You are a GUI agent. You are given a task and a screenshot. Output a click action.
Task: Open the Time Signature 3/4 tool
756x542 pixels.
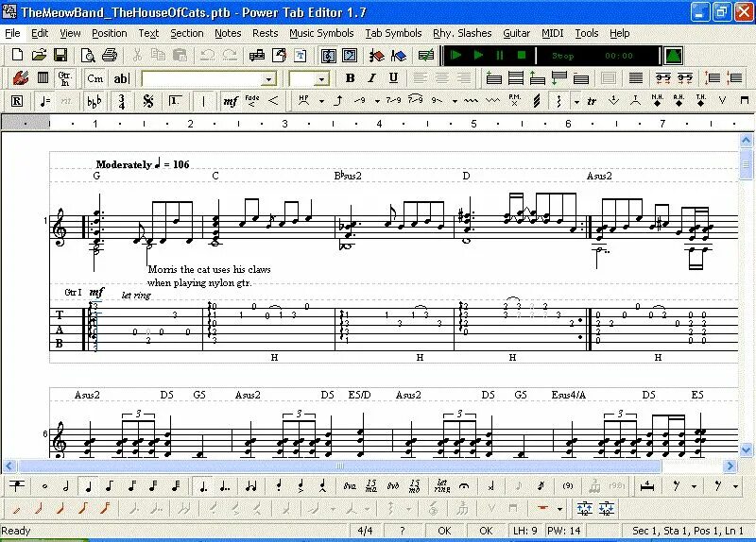point(122,101)
